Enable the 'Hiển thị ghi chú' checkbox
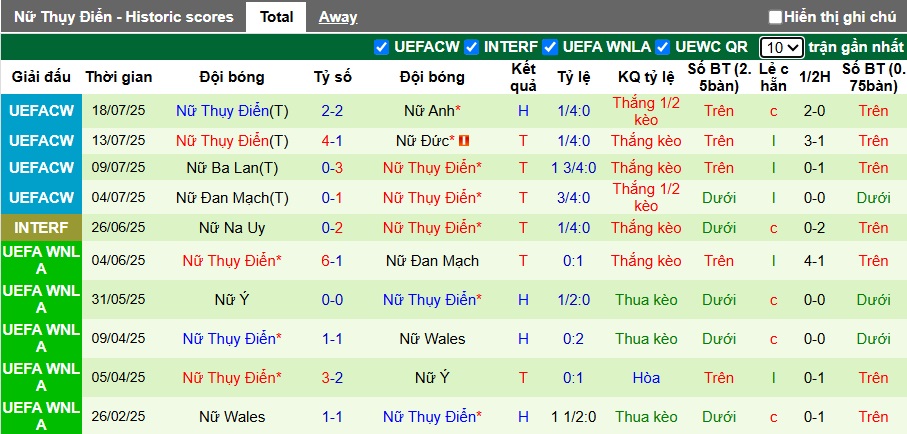Image resolution: width=907 pixels, height=434 pixels. tap(775, 17)
